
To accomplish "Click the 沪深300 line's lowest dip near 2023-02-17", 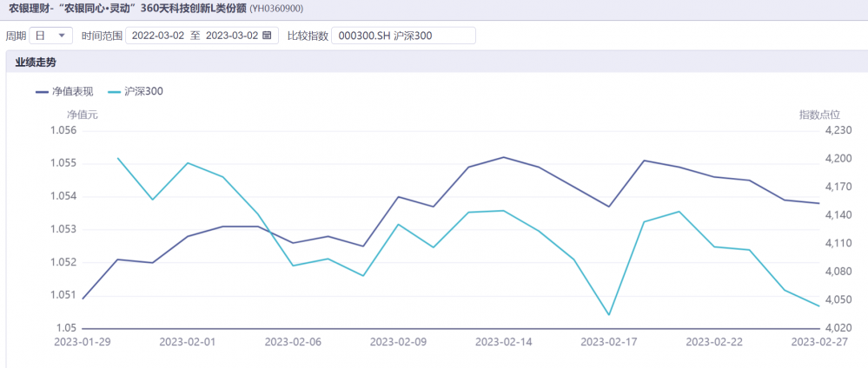I will click(x=609, y=315).
